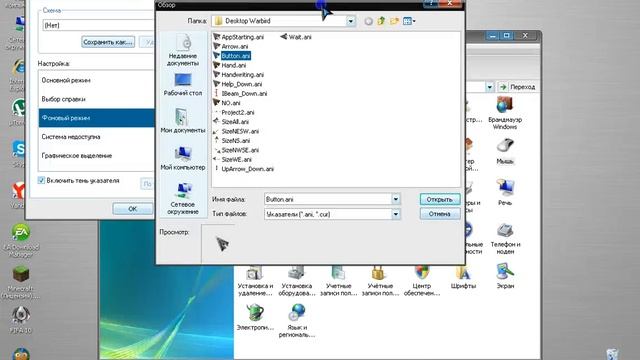Select Help_Down.ani file
This screenshot has height=360, width=640.
point(238,84)
